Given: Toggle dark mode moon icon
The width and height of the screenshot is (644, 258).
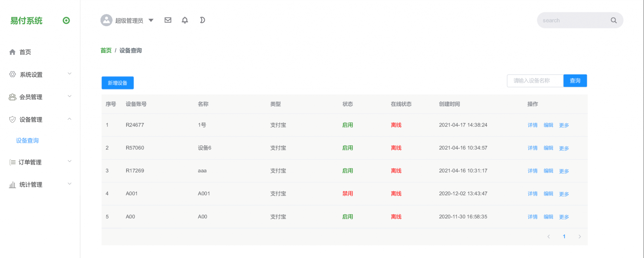Looking at the screenshot, I should tap(202, 20).
